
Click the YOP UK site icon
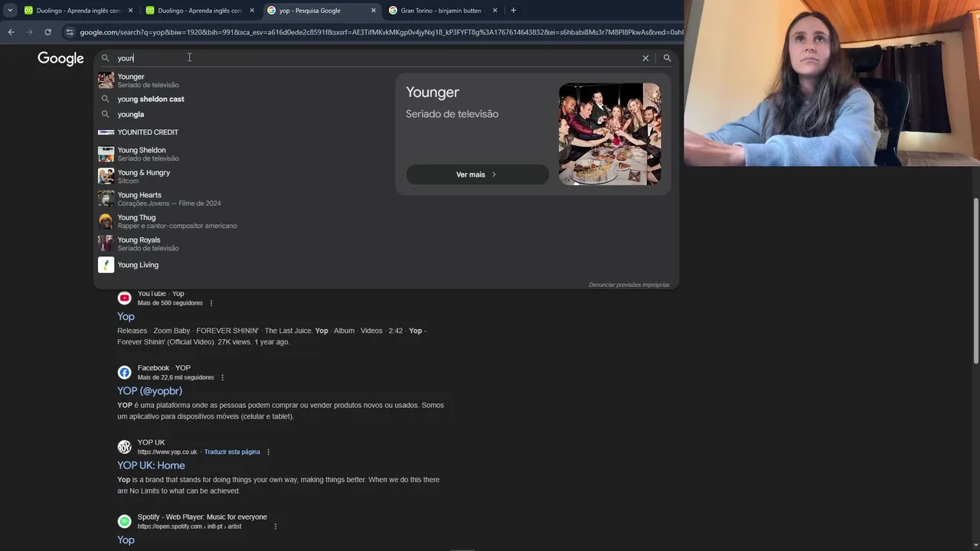click(124, 447)
